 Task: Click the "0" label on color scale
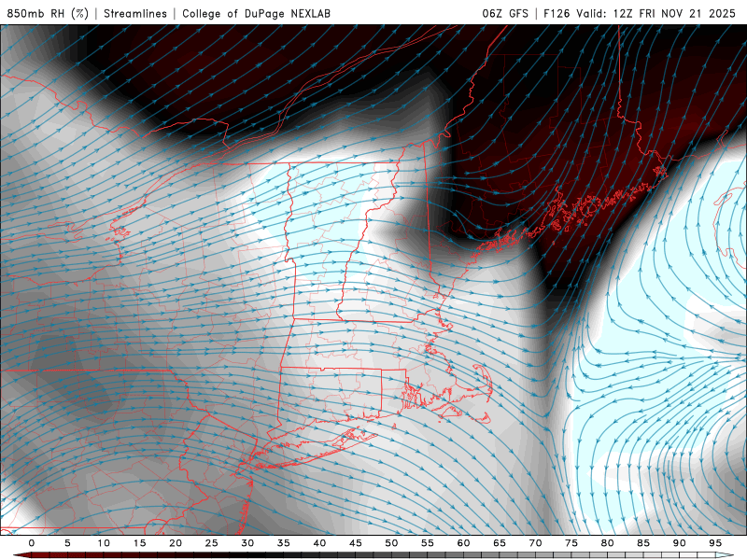coord(32,543)
